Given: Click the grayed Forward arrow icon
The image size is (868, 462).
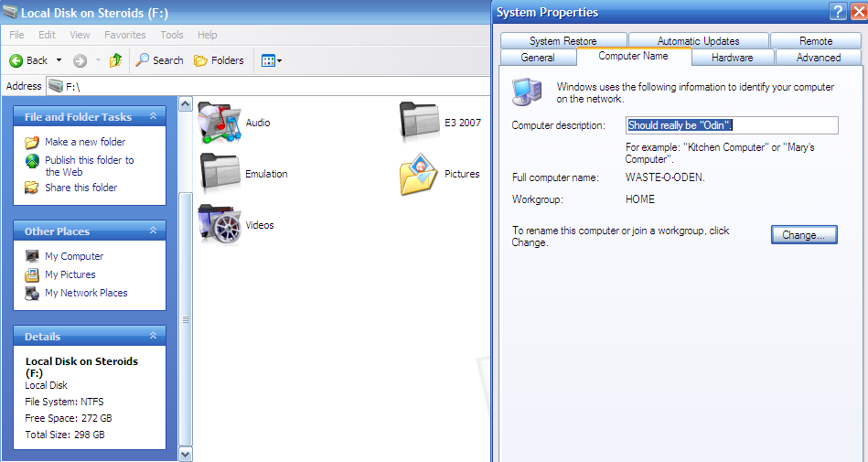Looking at the screenshot, I should click(x=80, y=60).
